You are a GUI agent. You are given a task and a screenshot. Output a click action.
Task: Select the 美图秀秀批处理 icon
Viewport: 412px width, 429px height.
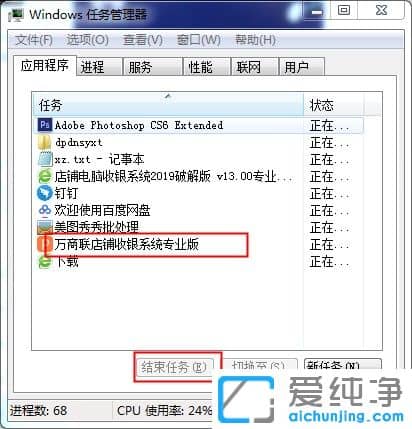tap(45, 227)
